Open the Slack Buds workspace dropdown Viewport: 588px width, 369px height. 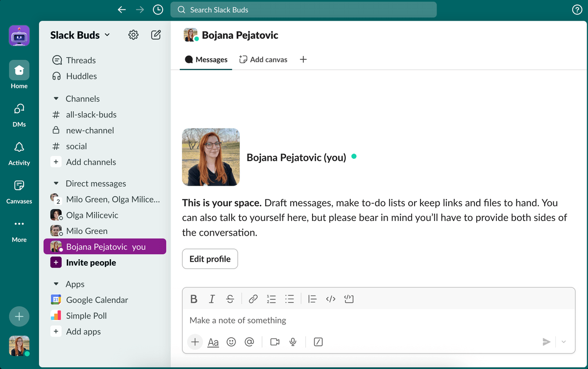(x=80, y=35)
